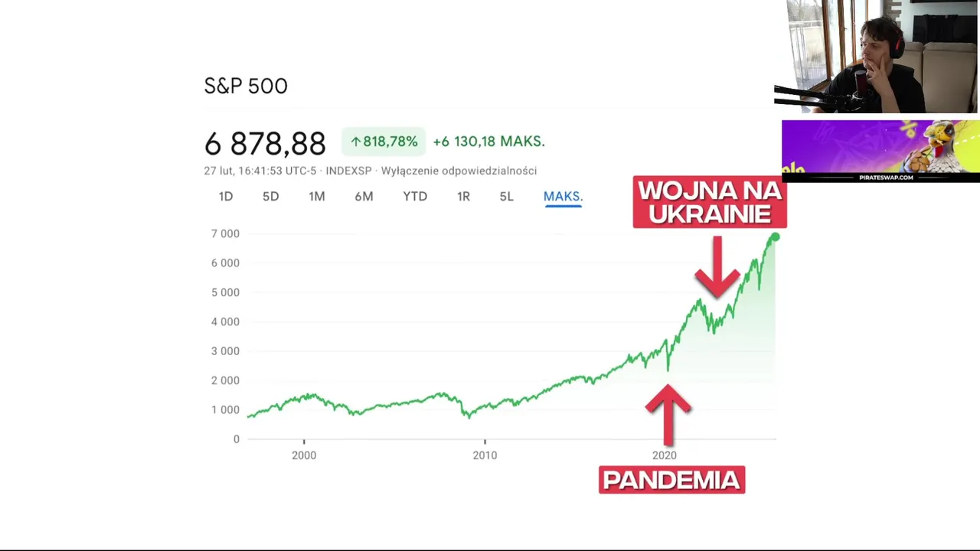Click the green up-arrow in percentage badge
Screen dimensions: 980x551
point(355,142)
